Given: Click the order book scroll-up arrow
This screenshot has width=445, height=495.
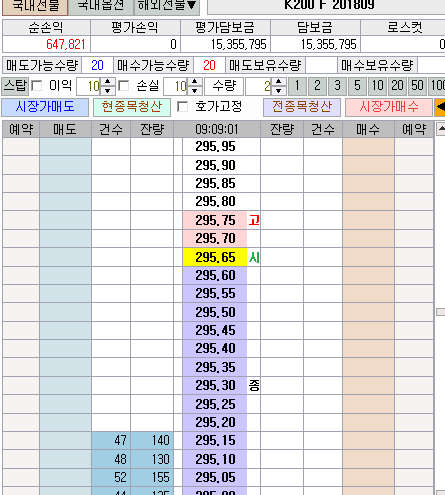Looking at the screenshot, I should (441, 129).
